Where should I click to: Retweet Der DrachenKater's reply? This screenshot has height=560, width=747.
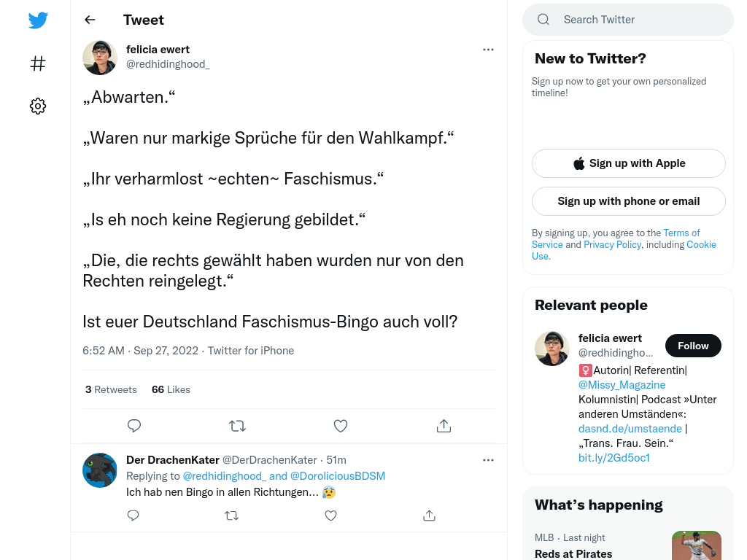231,516
